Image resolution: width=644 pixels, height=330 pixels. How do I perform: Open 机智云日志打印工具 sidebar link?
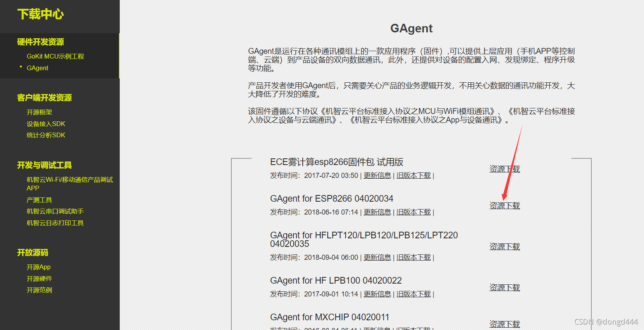[x=55, y=223]
